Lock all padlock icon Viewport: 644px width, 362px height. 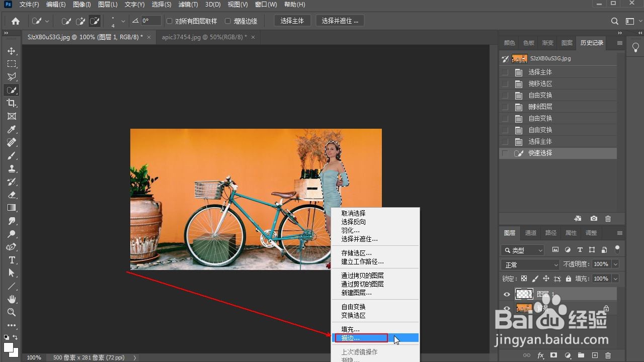click(568, 279)
